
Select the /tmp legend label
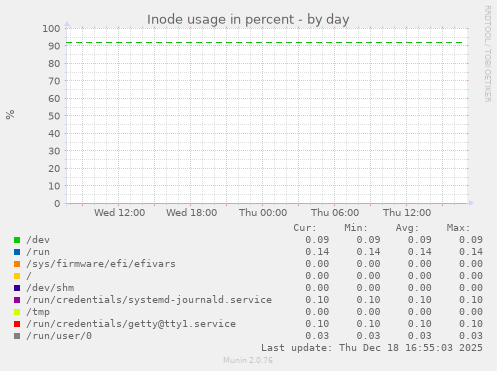[38, 312]
